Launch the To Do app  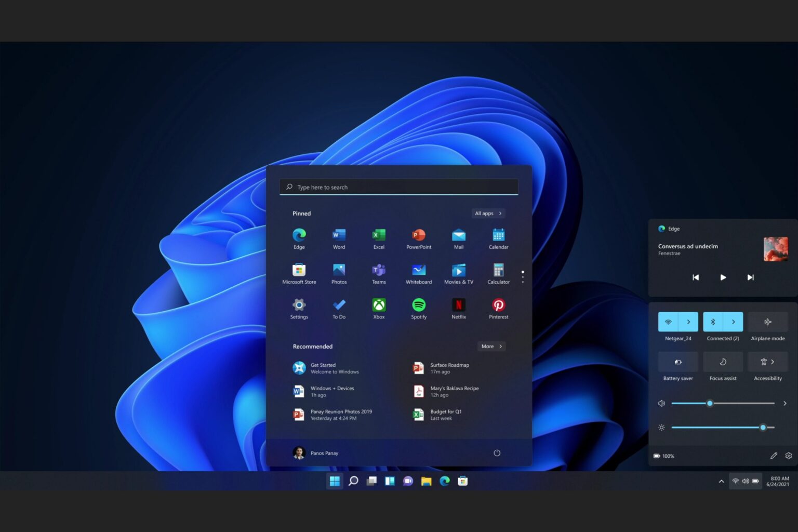(339, 308)
